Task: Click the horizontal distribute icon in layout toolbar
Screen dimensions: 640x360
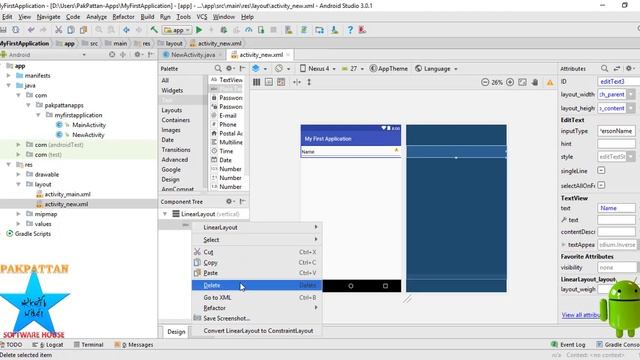Action: [297, 82]
